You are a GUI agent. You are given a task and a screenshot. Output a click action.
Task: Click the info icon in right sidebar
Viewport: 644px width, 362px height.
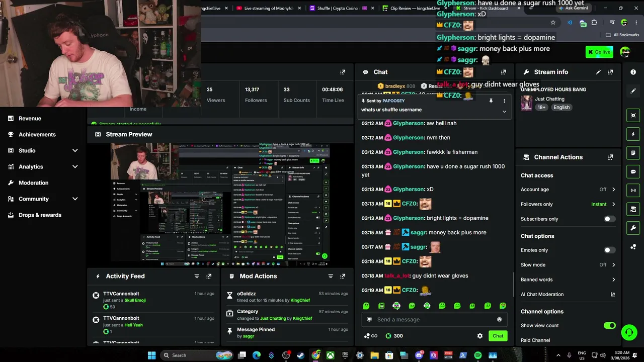[633, 72]
